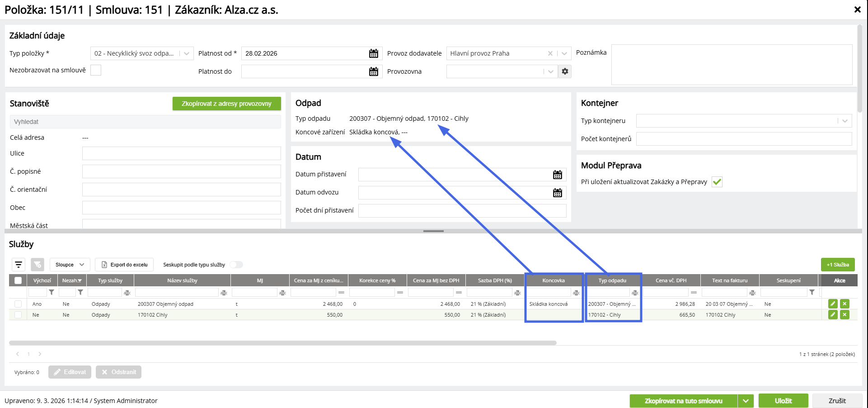Click the filter list icon in Služby
Image resolution: width=868 pixels, height=408 pixels.
19,265
